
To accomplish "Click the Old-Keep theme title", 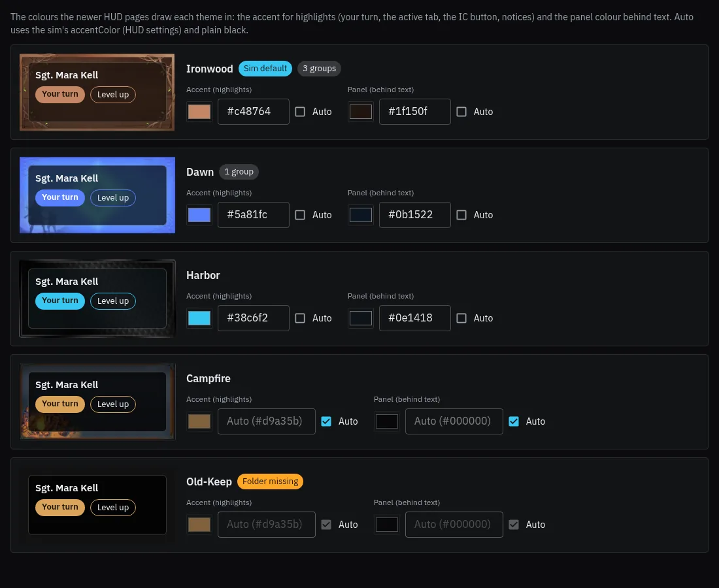I will click(x=209, y=482).
